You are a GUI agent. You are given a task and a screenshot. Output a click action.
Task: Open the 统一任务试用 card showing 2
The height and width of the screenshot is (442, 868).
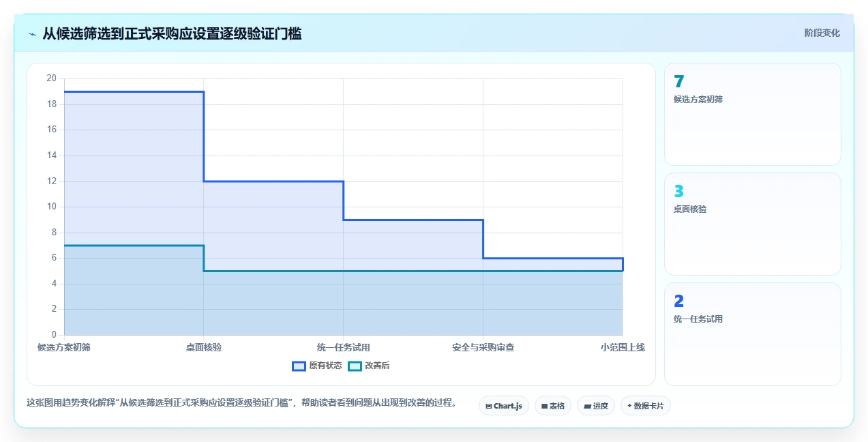(753, 334)
